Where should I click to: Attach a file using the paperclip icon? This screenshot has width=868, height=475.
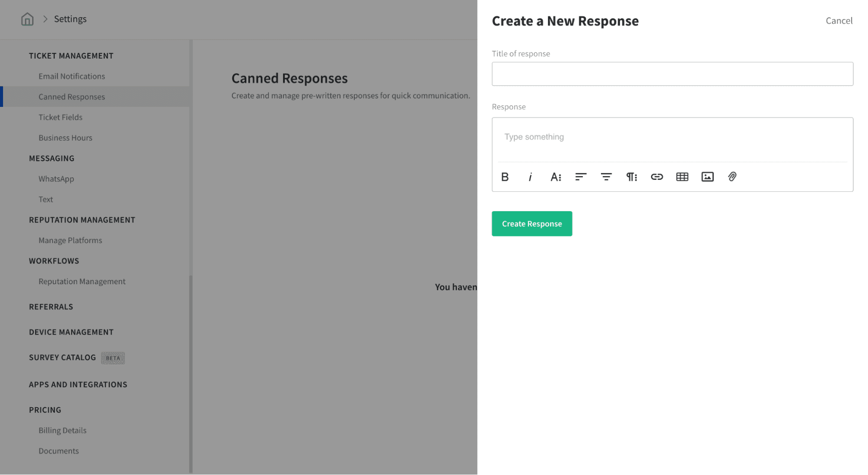pos(732,177)
